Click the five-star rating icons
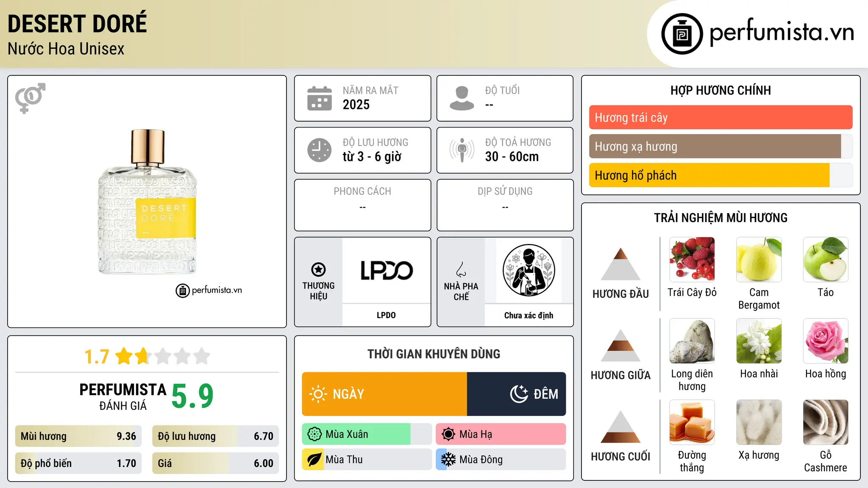The height and width of the screenshot is (488, 868). tap(163, 356)
